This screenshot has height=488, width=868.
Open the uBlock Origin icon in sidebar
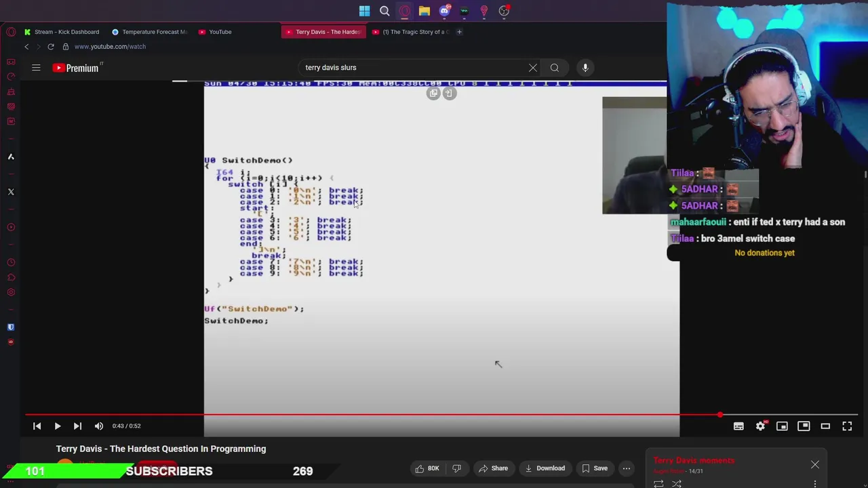point(11,342)
